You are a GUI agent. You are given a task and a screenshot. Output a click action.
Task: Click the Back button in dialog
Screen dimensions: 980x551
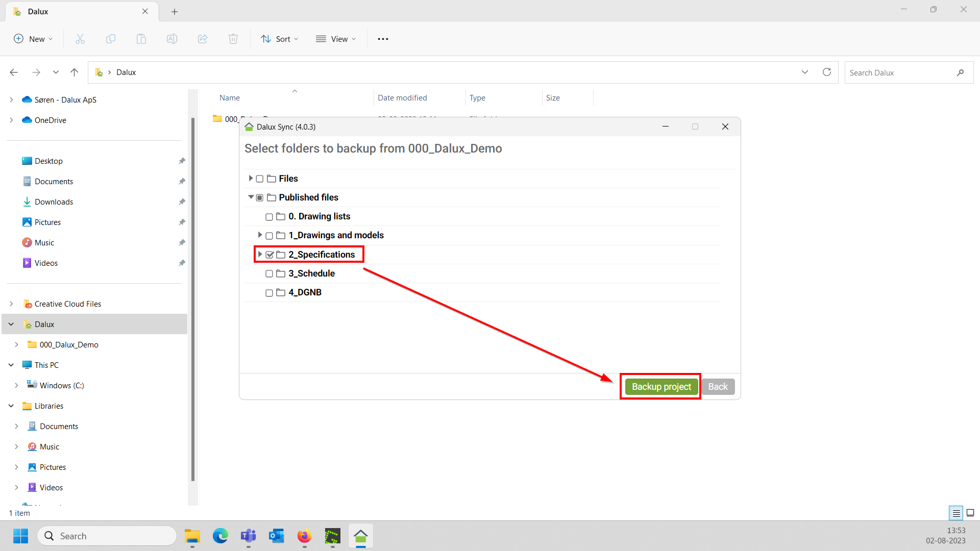[718, 387]
